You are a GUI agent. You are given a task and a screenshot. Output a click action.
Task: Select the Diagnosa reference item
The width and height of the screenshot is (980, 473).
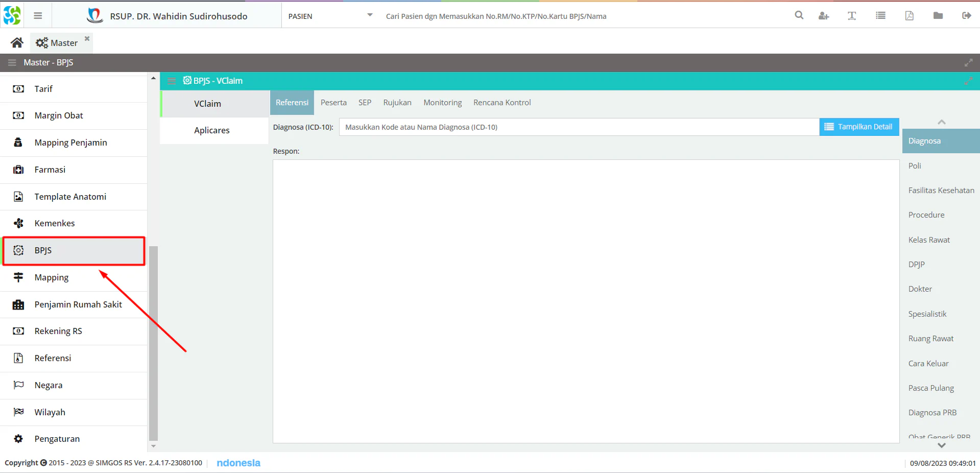[941, 141]
